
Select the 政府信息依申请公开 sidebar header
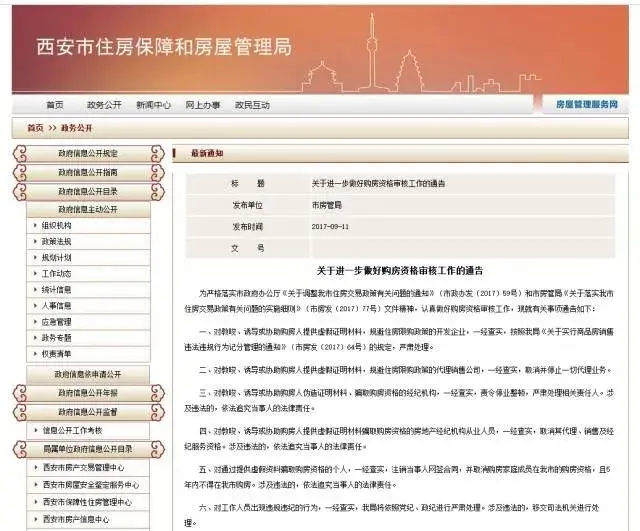(88, 374)
